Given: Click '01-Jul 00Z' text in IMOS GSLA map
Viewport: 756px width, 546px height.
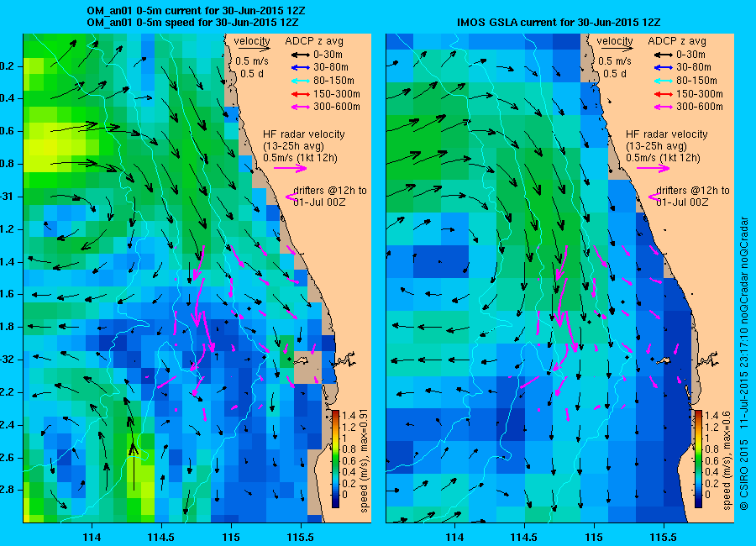Looking at the screenshot, I should [682, 202].
